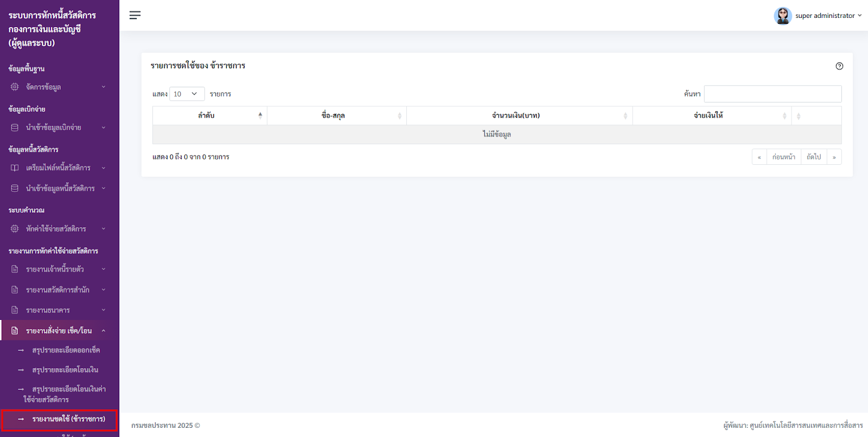This screenshot has width=868, height=437.
Task: Click the เตรียมไฟล์หนี้สวัสดิการ book icon
Action: (15, 168)
